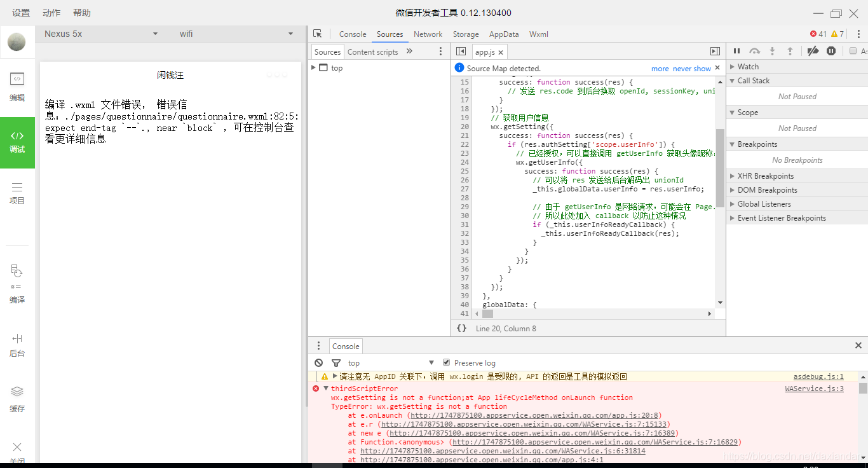This screenshot has width=868, height=468.
Task: Click the step into function icon
Action: [x=772, y=51]
